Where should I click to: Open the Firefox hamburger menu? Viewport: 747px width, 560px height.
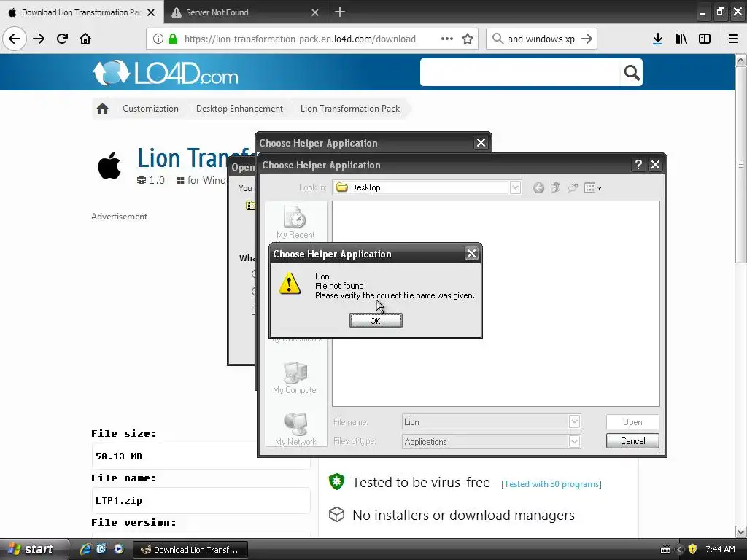(x=733, y=39)
